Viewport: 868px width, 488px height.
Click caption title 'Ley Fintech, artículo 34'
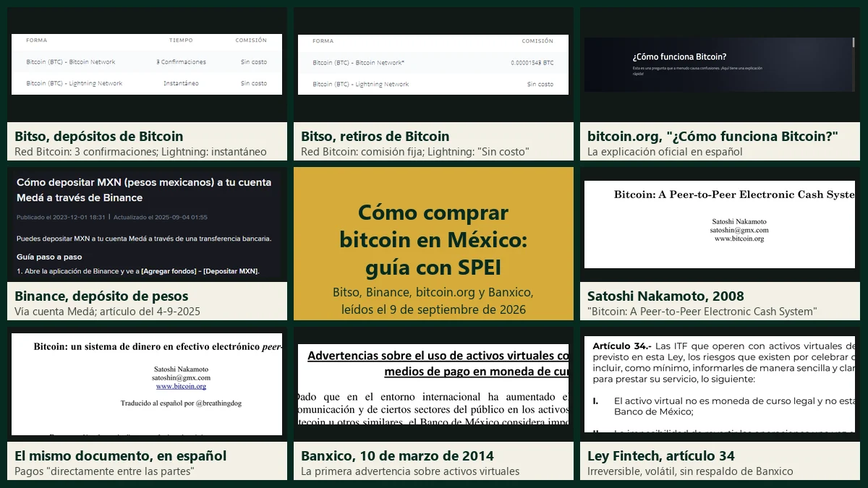pos(661,455)
